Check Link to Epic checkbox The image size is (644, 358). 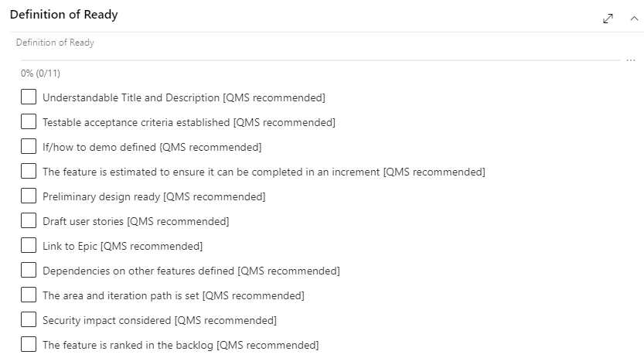coord(29,245)
